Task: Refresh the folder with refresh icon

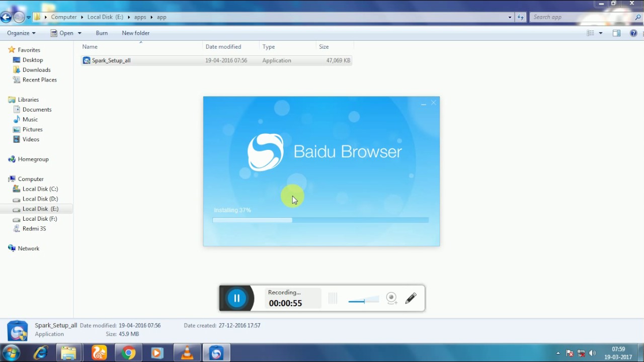Action: tap(521, 17)
